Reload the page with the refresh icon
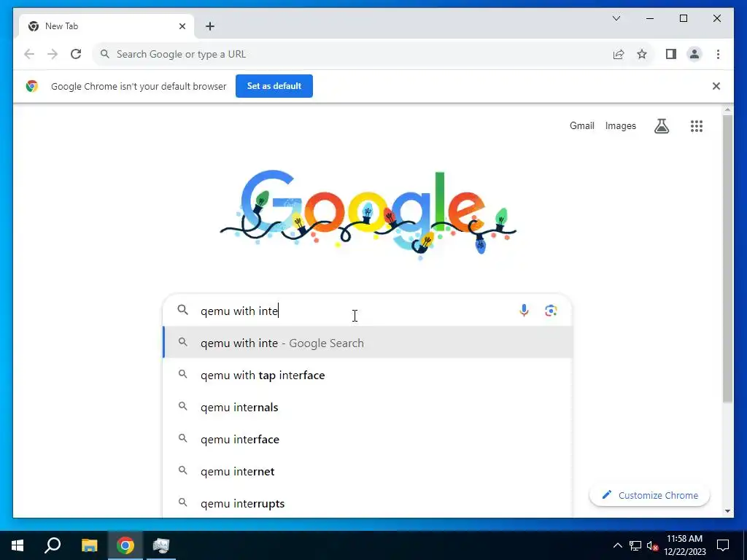Viewport: 747px width, 560px height. coord(76,54)
